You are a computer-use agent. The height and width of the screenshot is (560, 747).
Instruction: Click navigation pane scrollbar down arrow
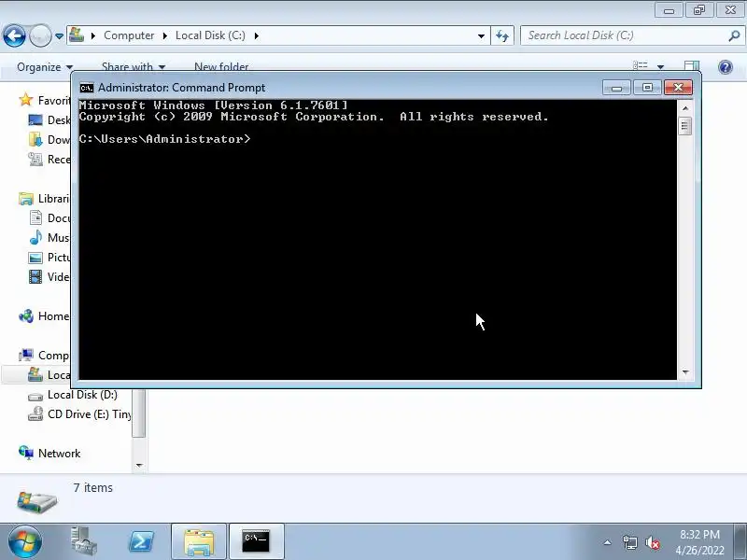[x=139, y=465]
